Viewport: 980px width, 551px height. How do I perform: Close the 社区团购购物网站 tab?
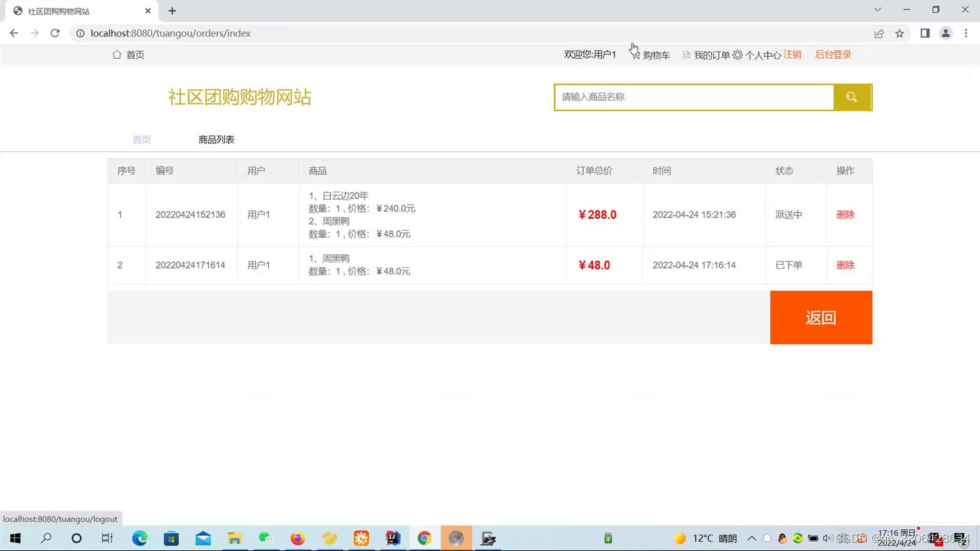148,11
